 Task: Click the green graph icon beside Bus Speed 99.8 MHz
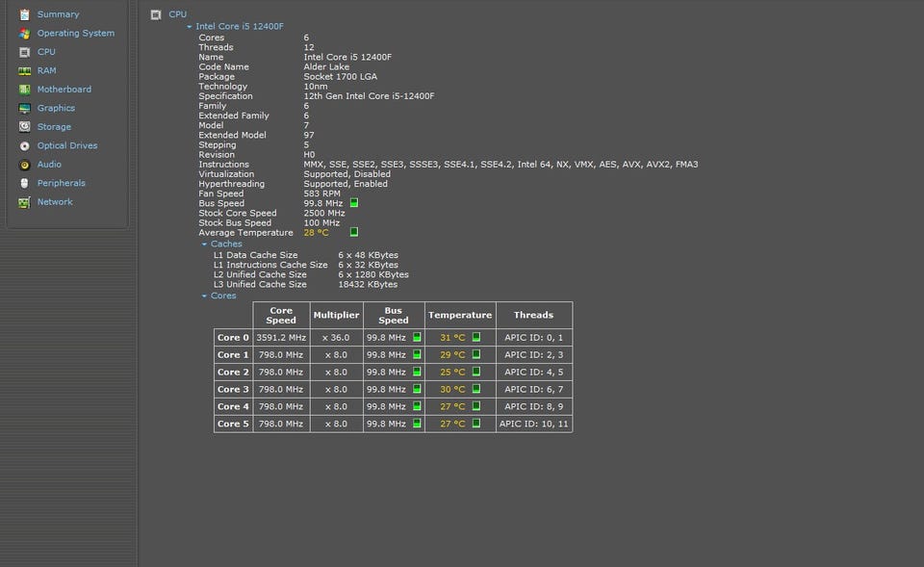pos(354,203)
